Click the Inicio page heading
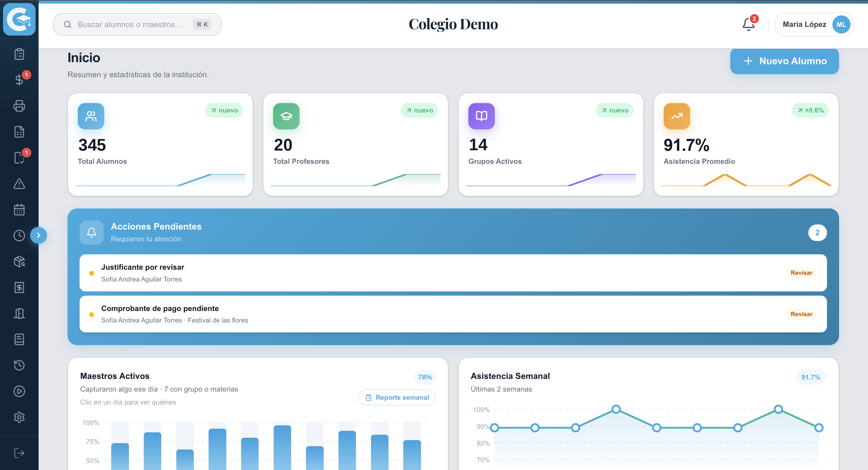This screenshot has width=868, height=470. (x=84, y=58)
